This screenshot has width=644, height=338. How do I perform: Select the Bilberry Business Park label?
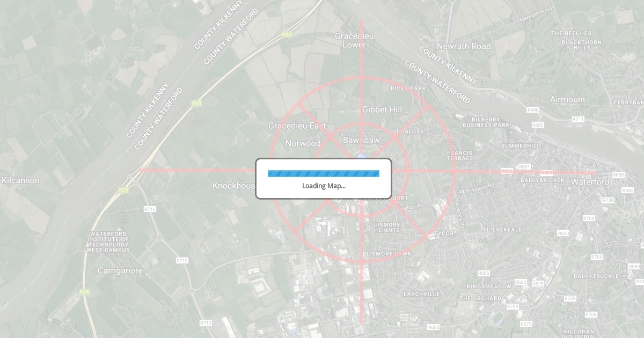point(486,122)
